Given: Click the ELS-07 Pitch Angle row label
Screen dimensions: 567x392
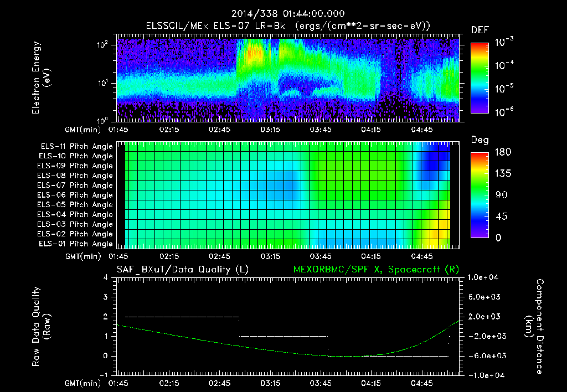Looking at the screenshot, I should (x=75, y=185).
